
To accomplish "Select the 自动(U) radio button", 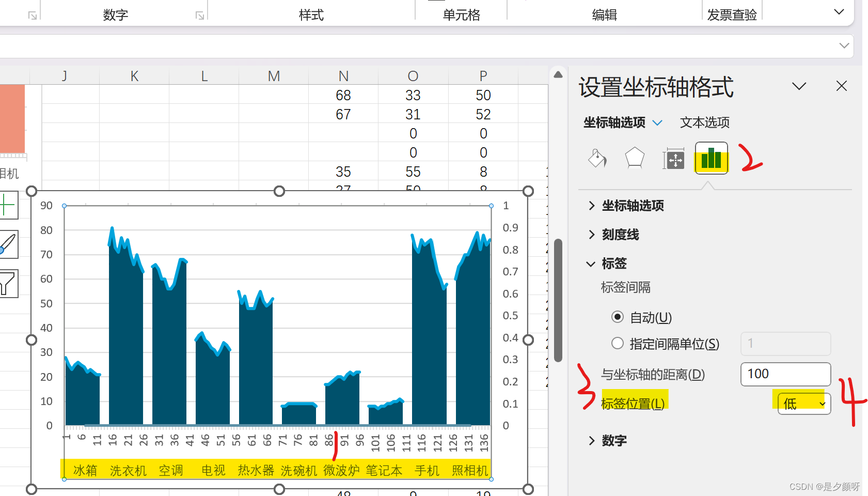I will 618,317.
